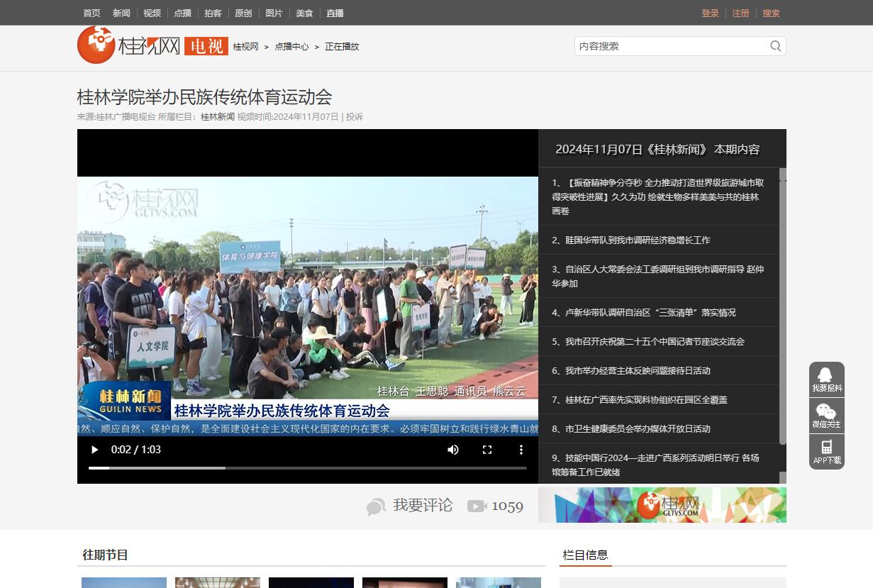Click the playlist scrollbar
The height and width of the screenshot is (588, 873).
pos(783,305)
